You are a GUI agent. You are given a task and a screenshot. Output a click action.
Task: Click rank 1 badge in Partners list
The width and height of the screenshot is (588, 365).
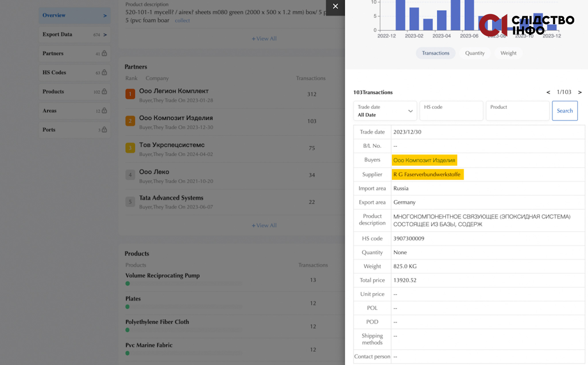point(130,94)
